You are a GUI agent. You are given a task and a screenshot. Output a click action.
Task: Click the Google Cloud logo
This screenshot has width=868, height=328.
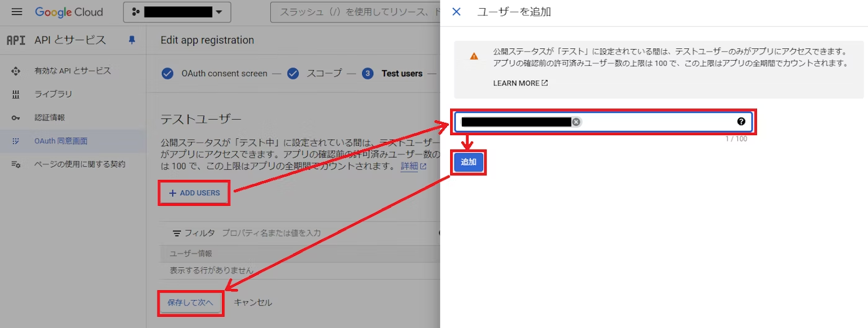point(69,12)
